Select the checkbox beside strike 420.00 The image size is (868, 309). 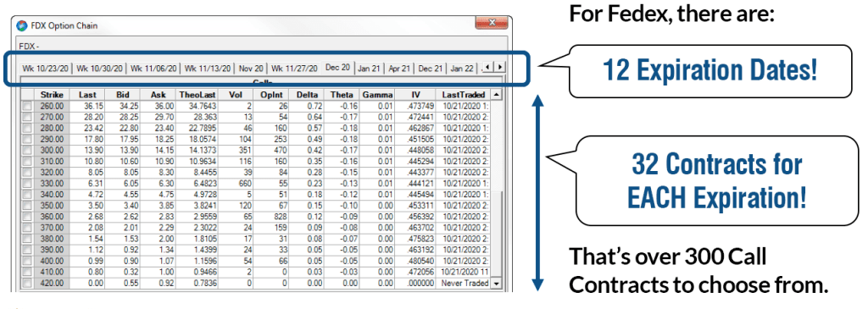tap(27, 283)
